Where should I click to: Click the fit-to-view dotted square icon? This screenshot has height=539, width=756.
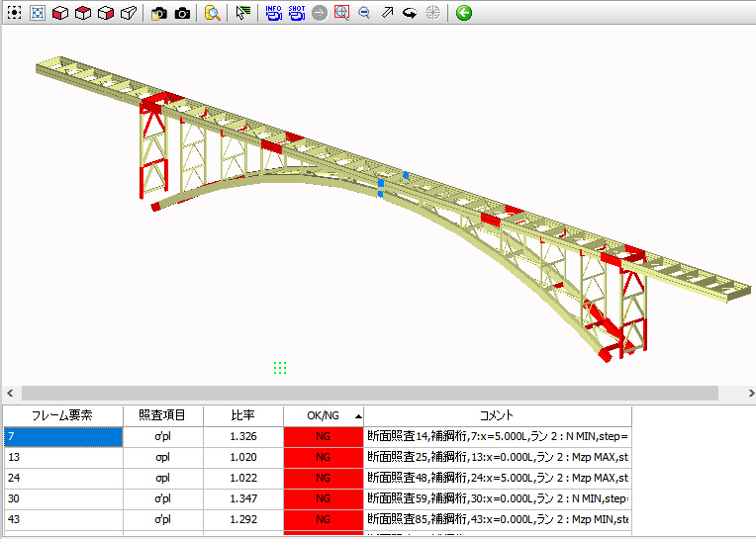[14, 13]
